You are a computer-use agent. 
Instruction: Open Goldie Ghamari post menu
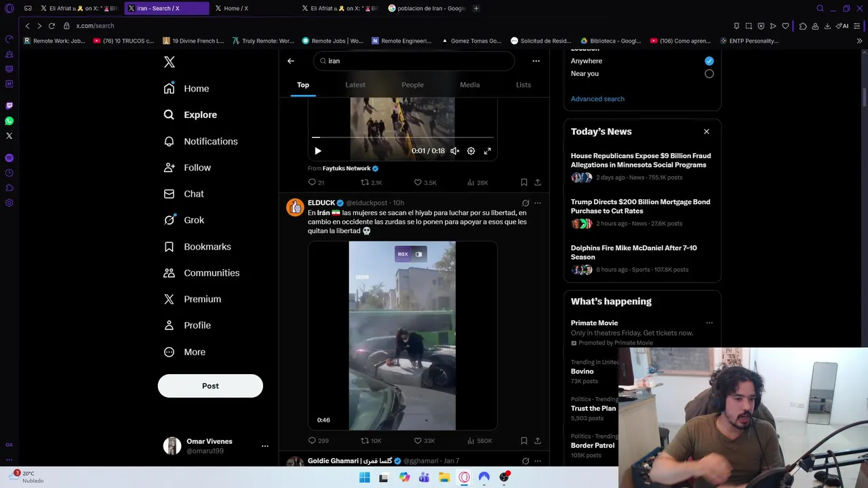pos(538,461)
